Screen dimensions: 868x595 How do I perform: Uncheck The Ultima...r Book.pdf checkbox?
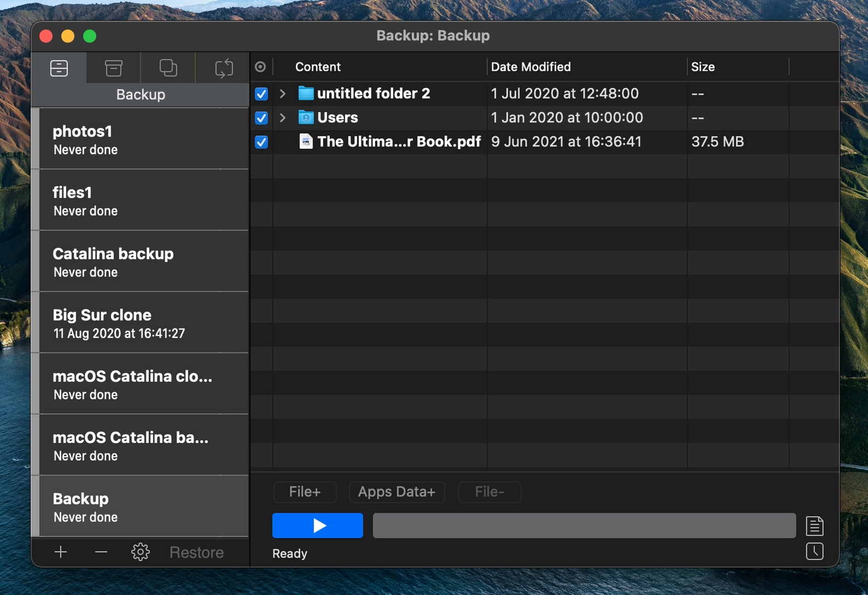tap(261, 142)
